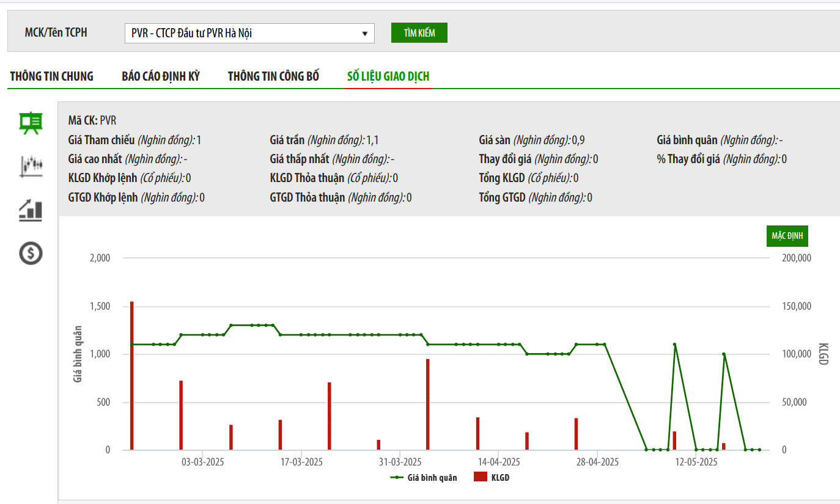The height and width of the screenshot is (504, 840).
Task: Switch to THÔNG TIN CHUNG tab
Action: (52, 76)
